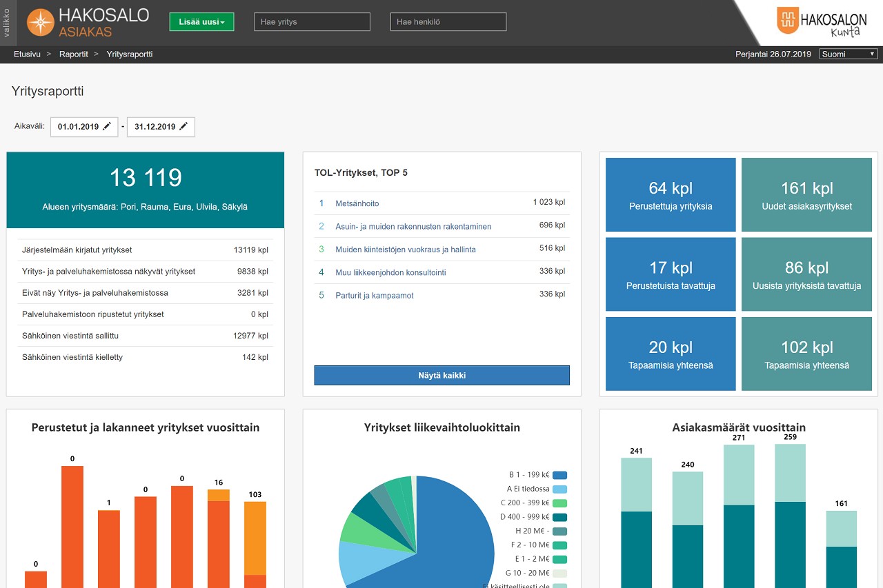
Task: Toggle D 400 - 999 k€ legend swatch
Action: coord(559,517)
